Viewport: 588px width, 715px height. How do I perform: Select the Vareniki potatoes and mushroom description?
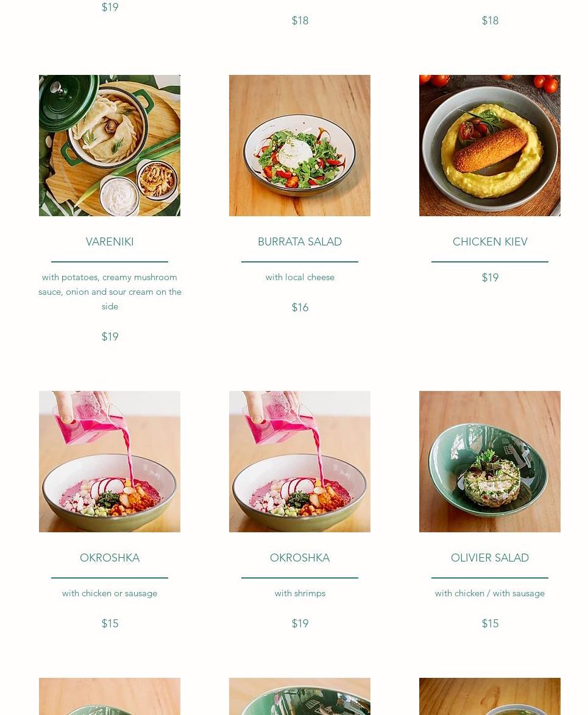(110, 292)
